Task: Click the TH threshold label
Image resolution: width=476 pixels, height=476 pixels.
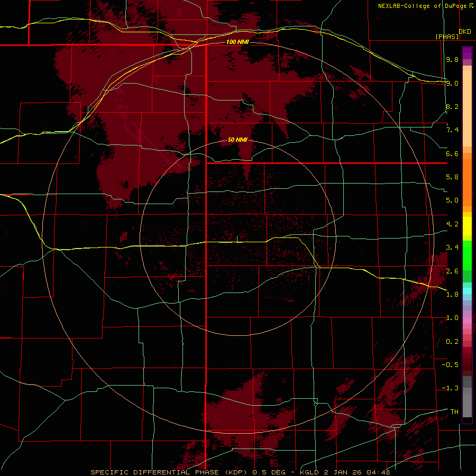Action: click(454, 412)
